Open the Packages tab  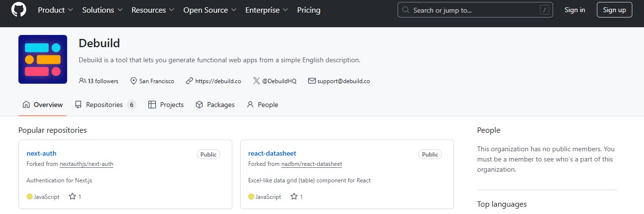click(215, 105)
